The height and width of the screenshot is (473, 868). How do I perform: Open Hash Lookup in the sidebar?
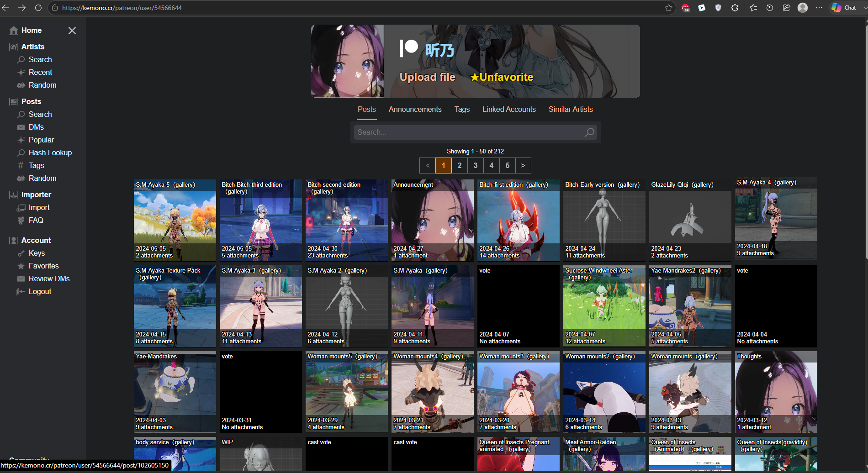point(50,152)
